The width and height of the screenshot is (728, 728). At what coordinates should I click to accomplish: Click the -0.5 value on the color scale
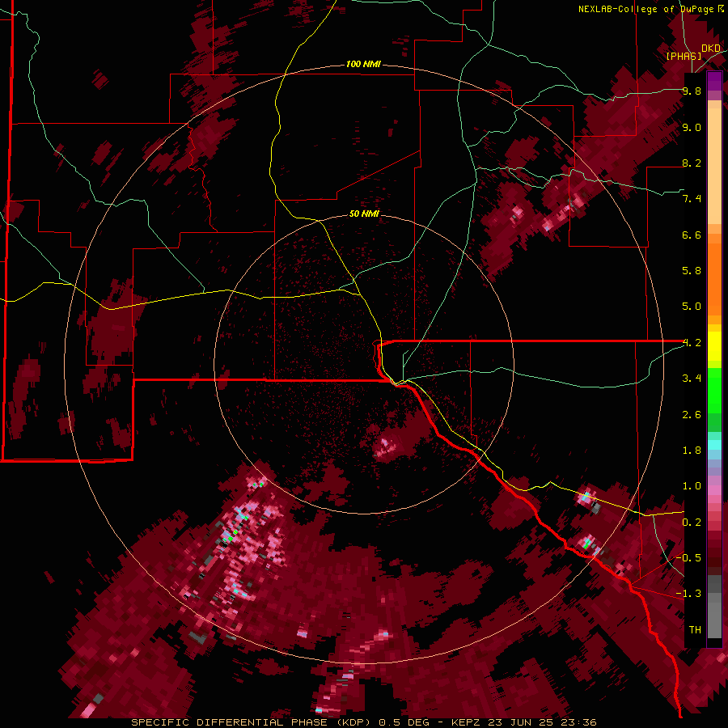688,558
